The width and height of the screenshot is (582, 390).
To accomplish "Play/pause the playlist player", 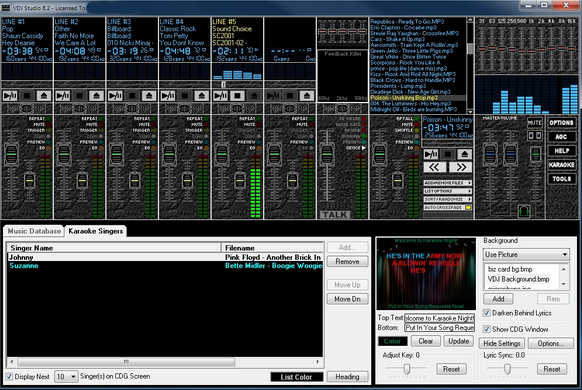I will (431, 154).
